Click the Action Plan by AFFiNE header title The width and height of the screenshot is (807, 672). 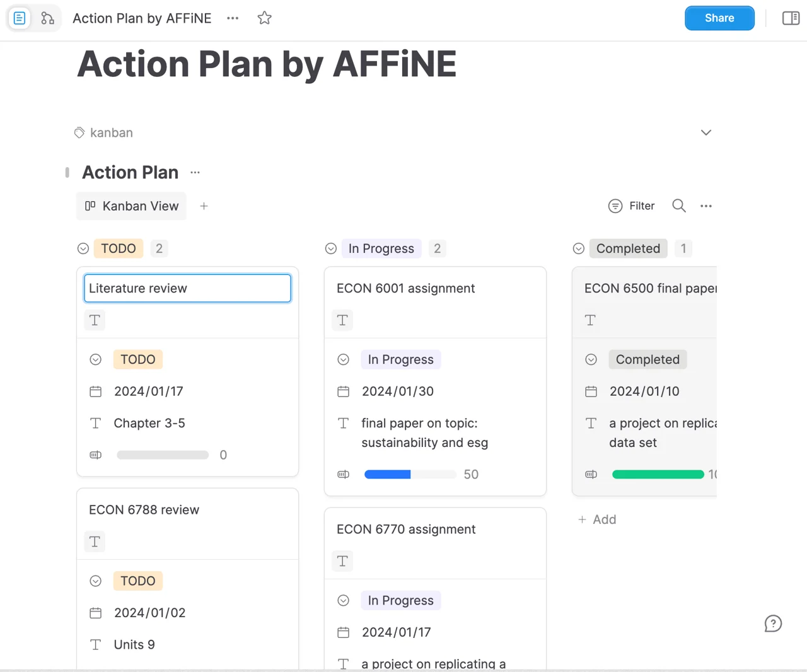click(x=142, y=18)
